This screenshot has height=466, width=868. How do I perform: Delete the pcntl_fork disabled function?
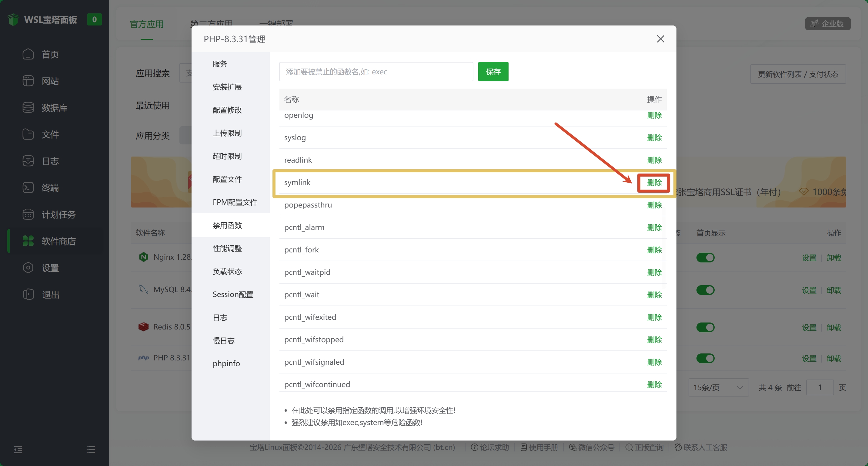coord(654,250)
